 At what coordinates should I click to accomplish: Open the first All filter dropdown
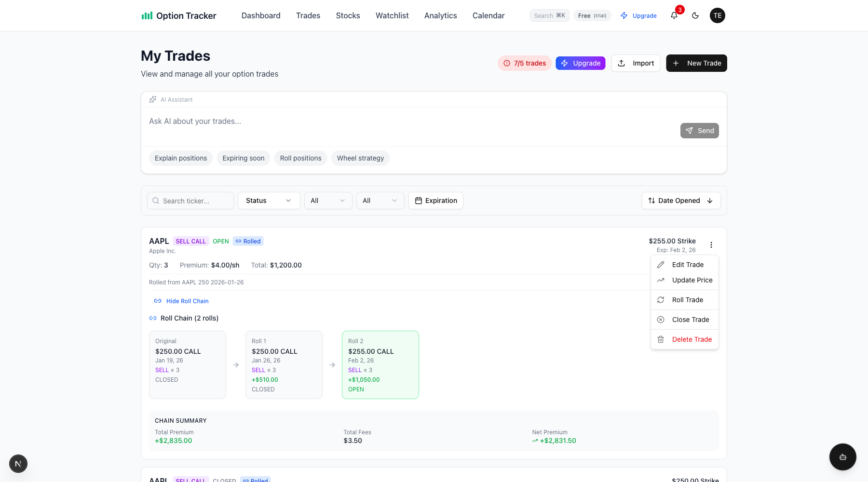point(328,201)
